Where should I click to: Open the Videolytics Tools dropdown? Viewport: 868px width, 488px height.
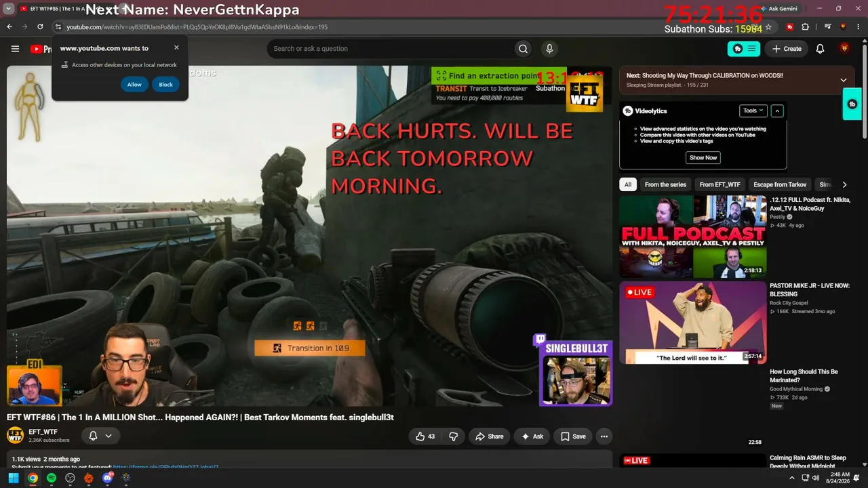pos(753,110)
